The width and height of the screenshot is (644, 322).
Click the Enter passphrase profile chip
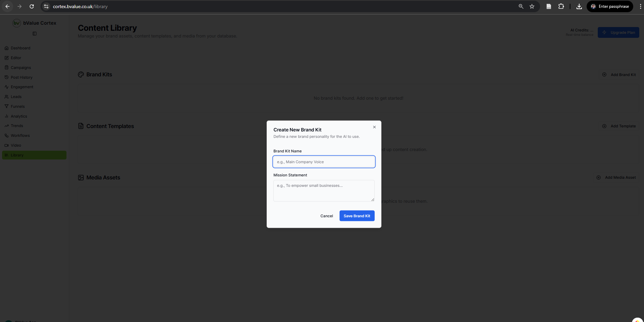click(x=610, y=6)
